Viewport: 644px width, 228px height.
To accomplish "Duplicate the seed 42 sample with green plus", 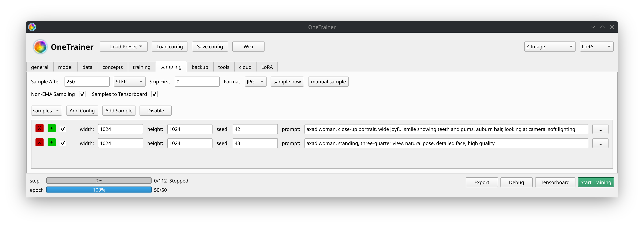I will 51,128.
